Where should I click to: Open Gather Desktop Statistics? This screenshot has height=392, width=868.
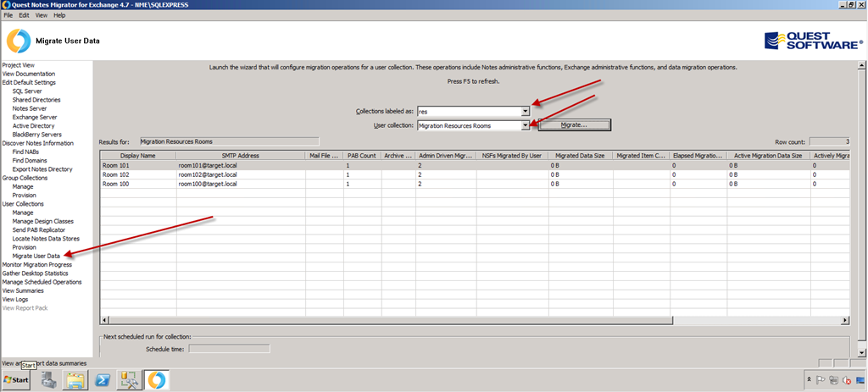(x=36, y=273)
